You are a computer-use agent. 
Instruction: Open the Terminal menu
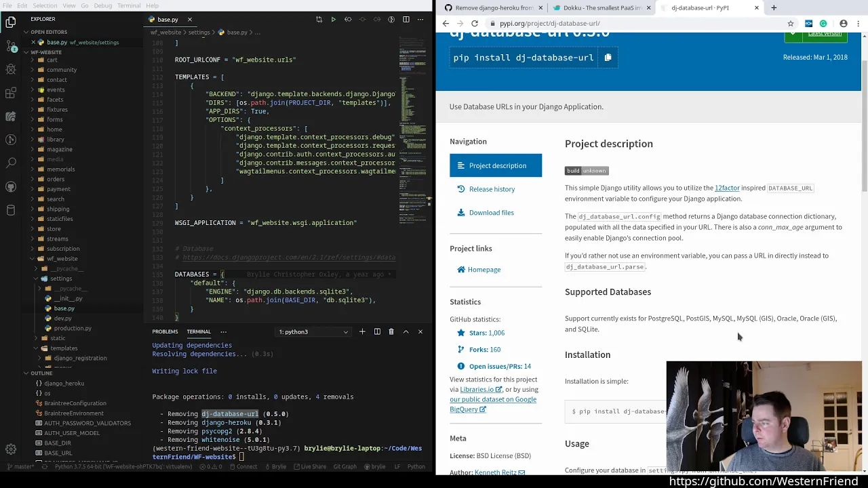129,5
